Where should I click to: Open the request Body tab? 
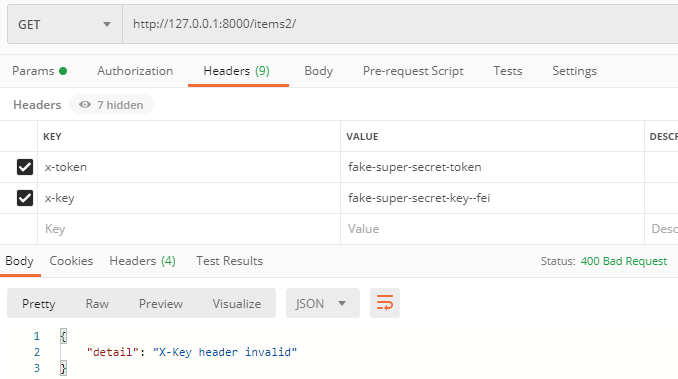click(x=318, y=71)
